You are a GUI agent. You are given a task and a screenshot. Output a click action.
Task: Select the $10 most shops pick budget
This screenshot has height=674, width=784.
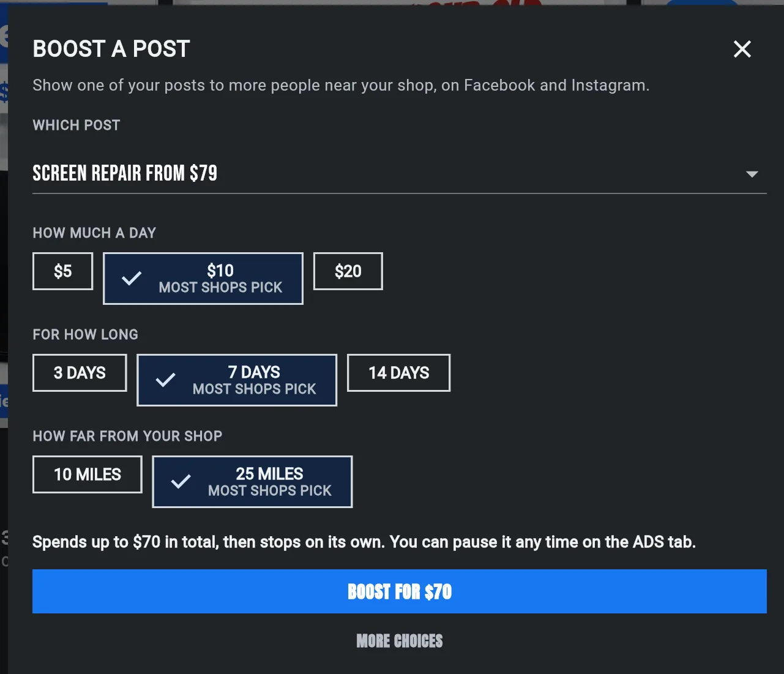(203, 279)
